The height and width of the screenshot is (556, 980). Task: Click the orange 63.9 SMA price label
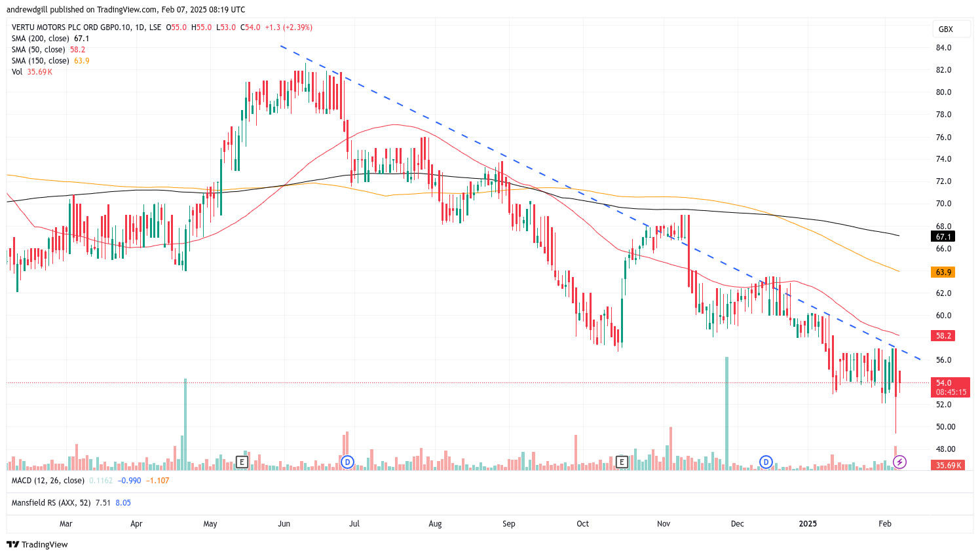943,272
